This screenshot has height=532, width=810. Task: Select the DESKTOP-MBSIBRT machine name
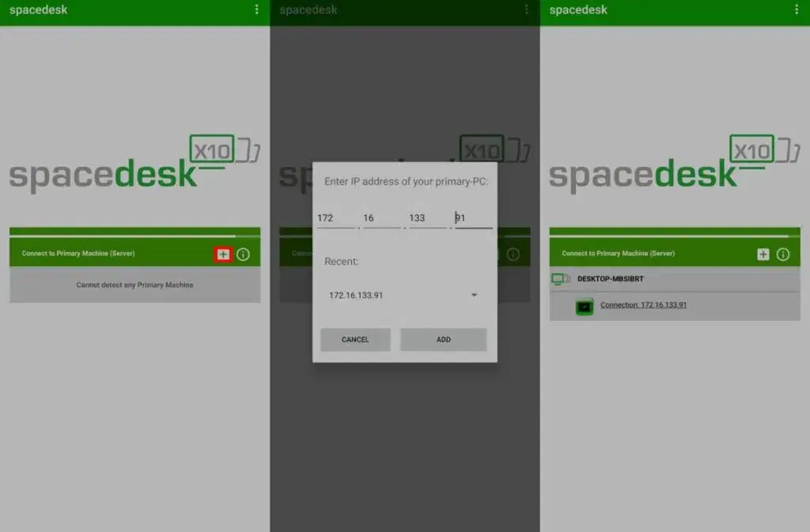tap(611, 279)
